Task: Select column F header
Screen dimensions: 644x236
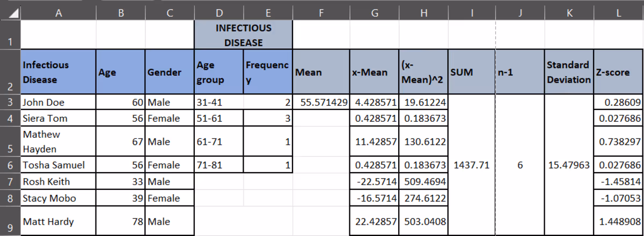Action: [320, 12]
